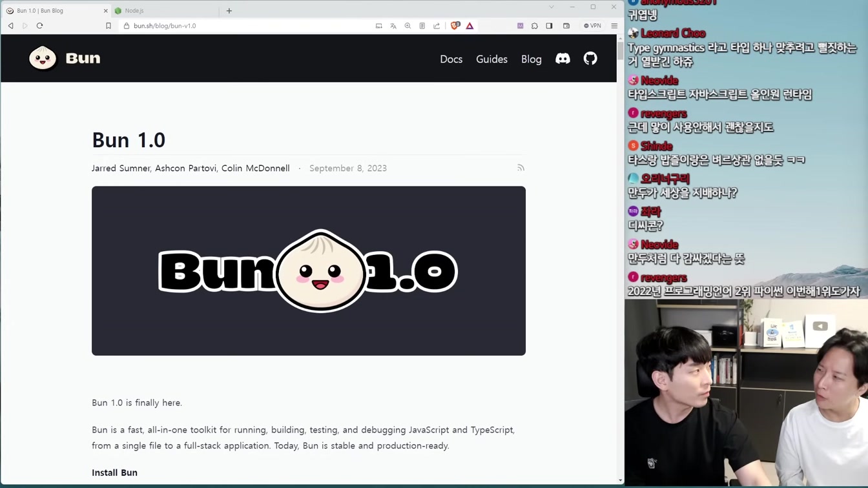Switch to the Node.js tab

click(164, 11)
